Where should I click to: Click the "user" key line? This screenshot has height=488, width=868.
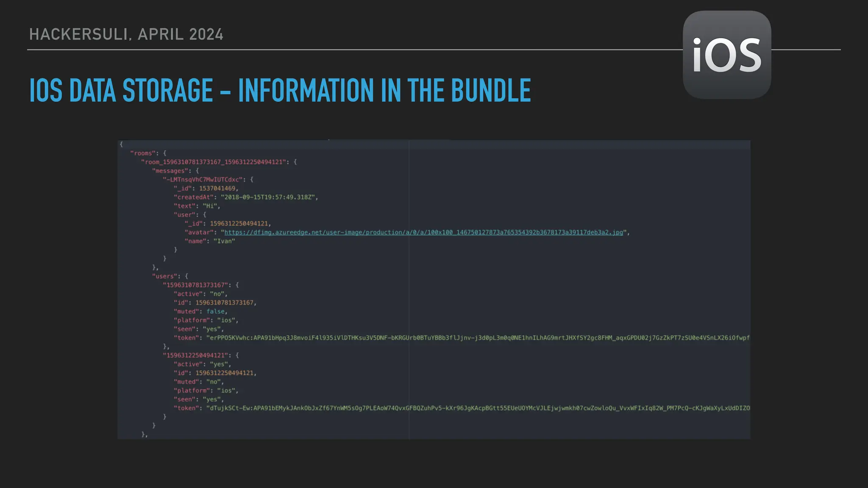[x=190, y=215]
